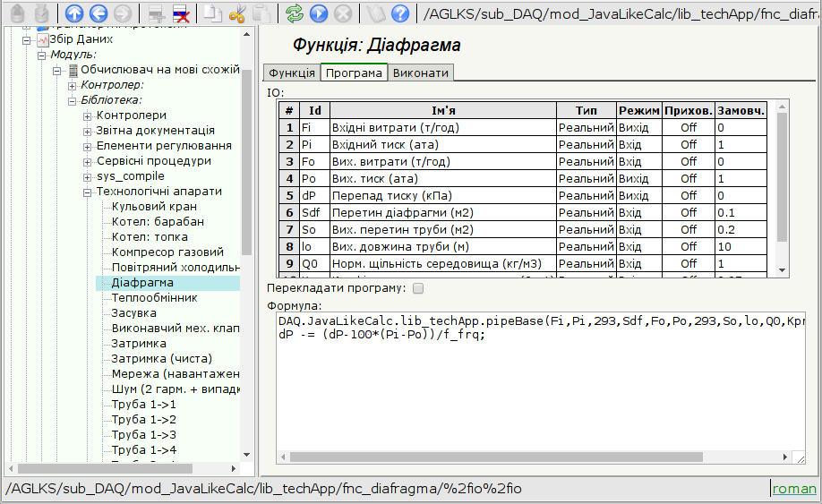Click the navigation tree horizontal scrollbar thumb
The image size is (822, 504).
click(x=105, y=468)
